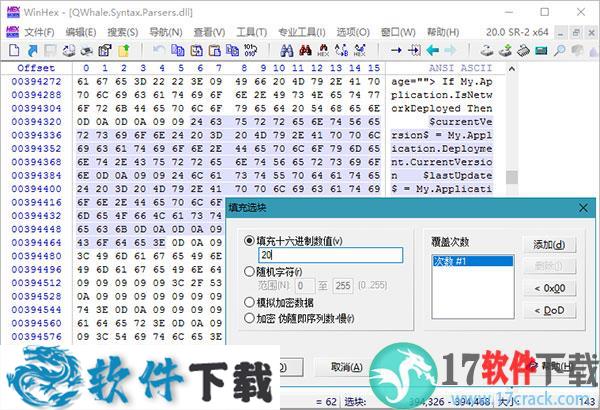Click the < 0x00 preset button
Image resolution: width=600 pixels, height=410 pixels.
[549, 288]
